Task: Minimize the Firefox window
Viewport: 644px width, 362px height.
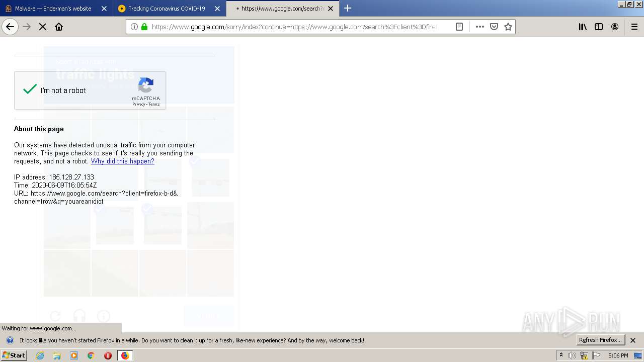Action: [621, 4]
